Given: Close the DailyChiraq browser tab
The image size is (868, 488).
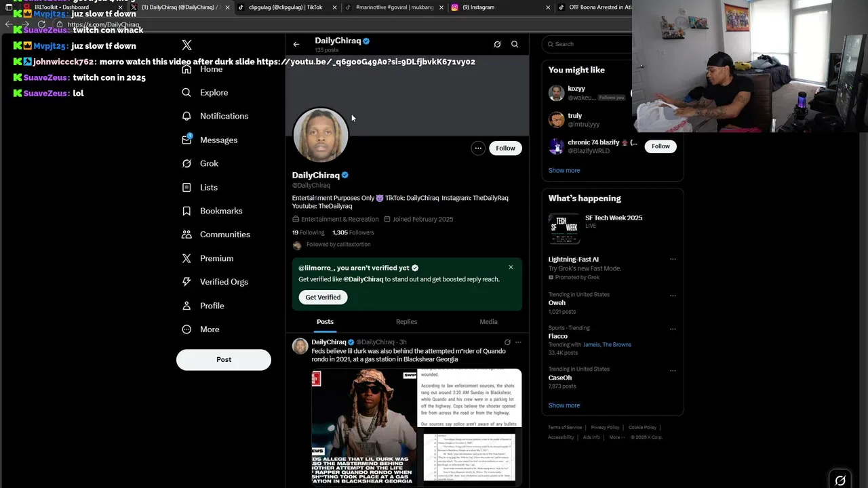Looking at the screenshot, I should coord(227,7).
